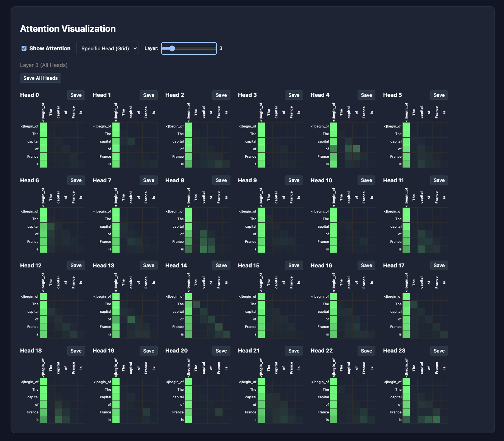Save the Head 8 heatmap
This screenshot has width=504, height=441.
(x=221, y=180)
